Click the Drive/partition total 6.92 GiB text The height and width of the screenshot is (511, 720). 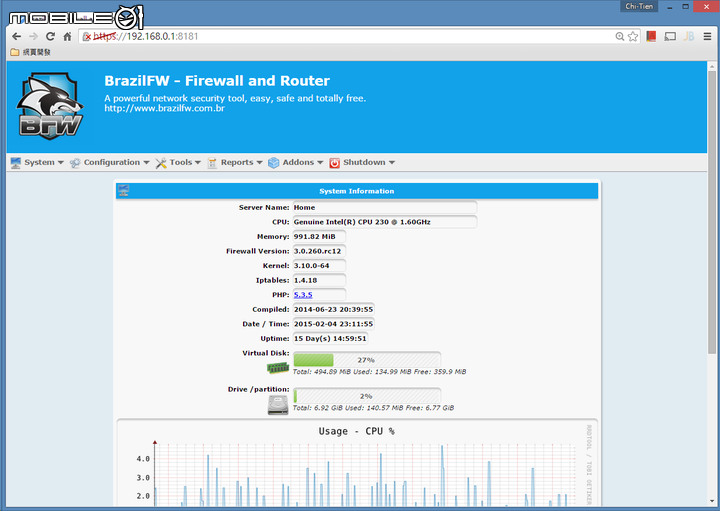coord(373,408)
